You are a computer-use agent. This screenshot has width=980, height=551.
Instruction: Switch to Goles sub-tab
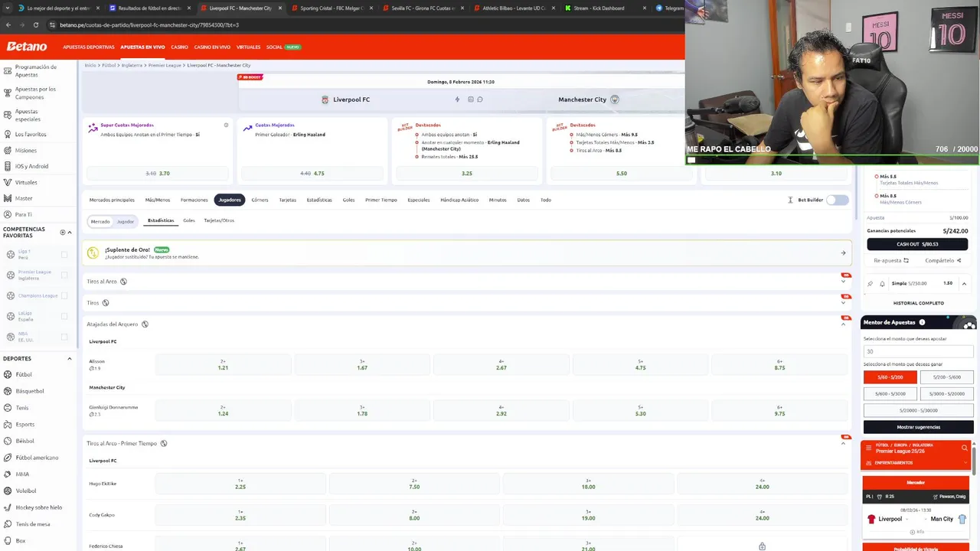(188, 220)
